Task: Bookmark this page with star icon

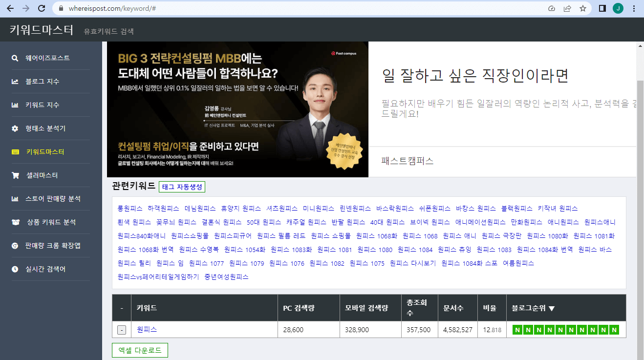Action: pyautogui.click(x=583, y=8)
